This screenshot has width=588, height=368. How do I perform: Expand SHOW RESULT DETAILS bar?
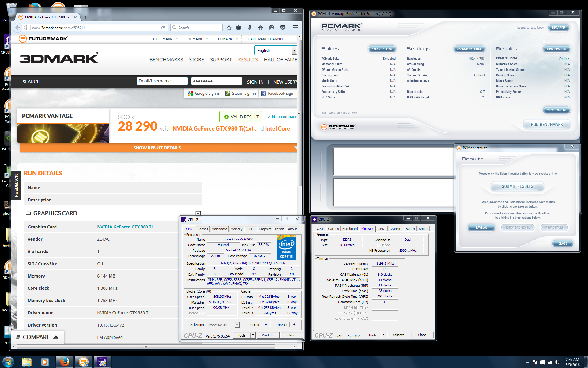tap(157, 148)
